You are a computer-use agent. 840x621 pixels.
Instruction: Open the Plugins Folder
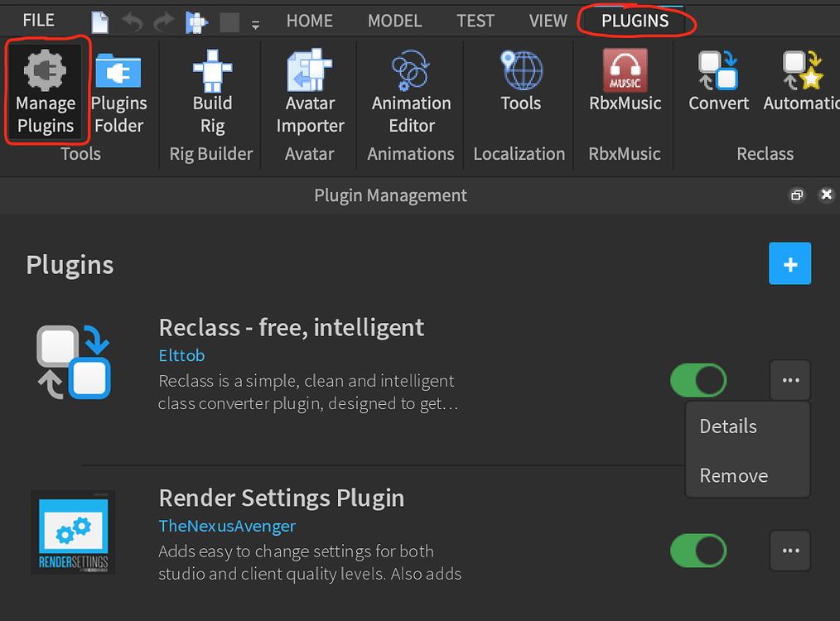118,91
